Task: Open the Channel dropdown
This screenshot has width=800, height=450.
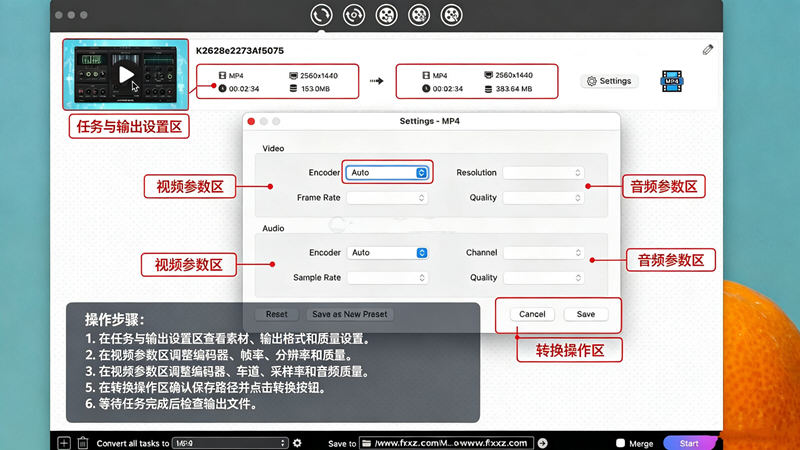Action: [543, 253]
